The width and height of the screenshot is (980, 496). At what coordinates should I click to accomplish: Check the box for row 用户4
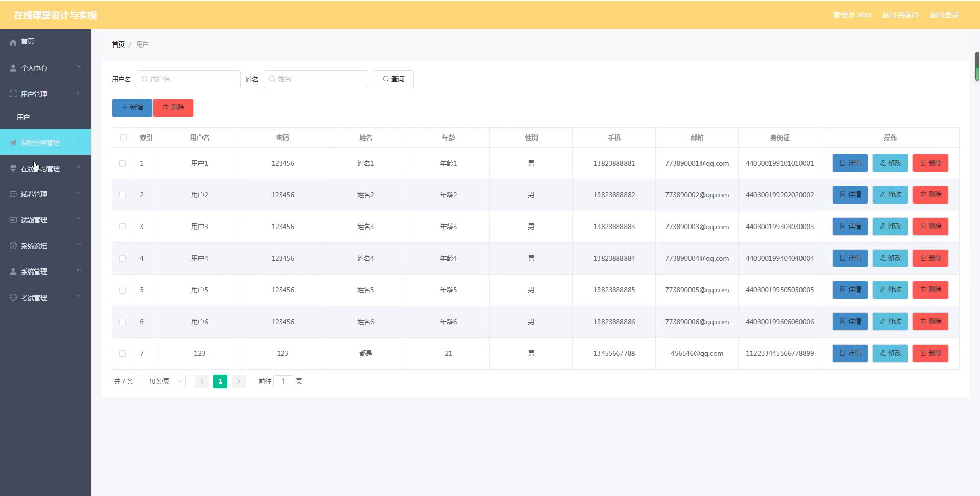[122, 258]
